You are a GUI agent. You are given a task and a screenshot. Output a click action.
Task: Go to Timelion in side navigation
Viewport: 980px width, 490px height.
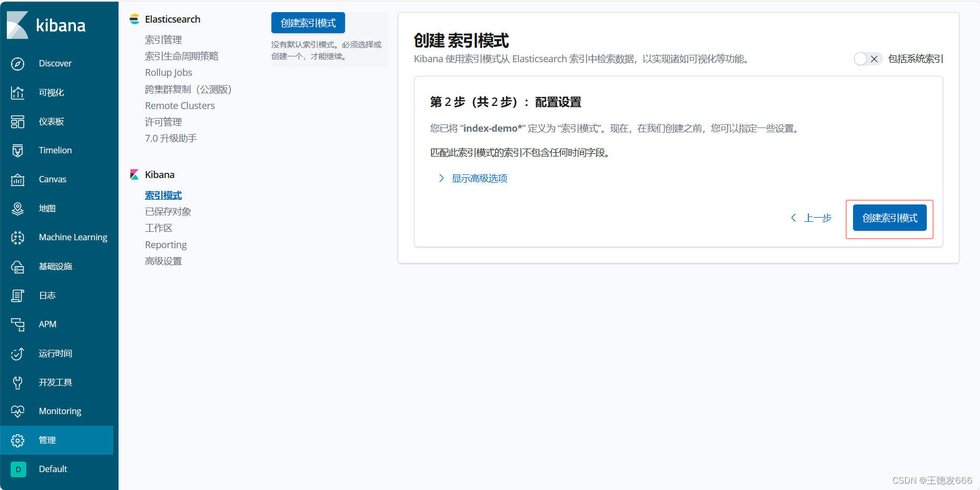[x=55, y=150]
